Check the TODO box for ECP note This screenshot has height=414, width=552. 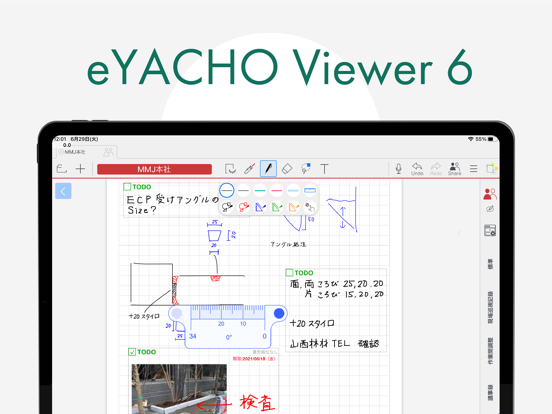point(127,187)
